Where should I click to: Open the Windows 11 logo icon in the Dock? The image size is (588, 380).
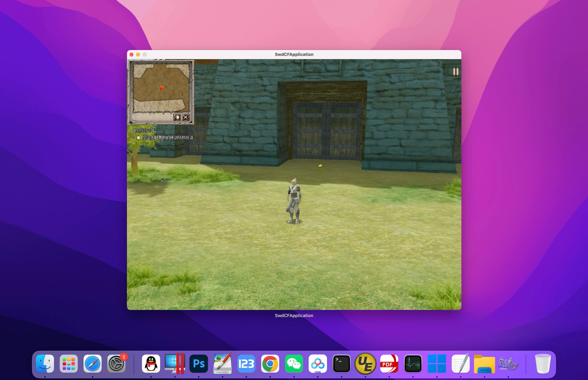[x=437, y=363]
